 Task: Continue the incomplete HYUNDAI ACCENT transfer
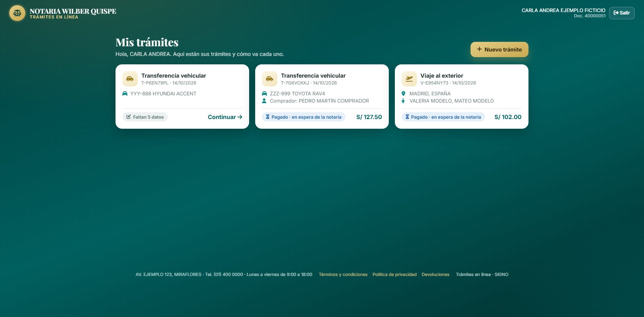(225, 117)
